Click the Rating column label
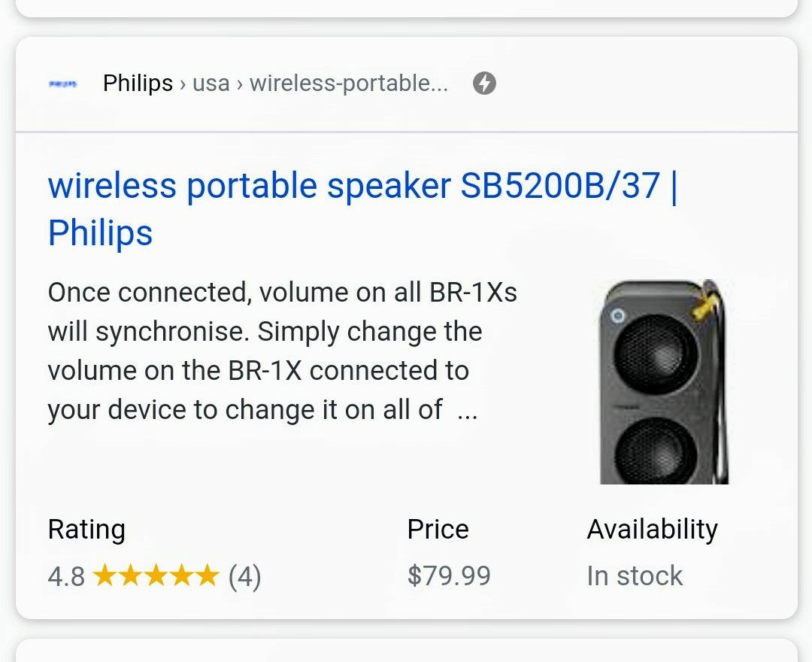This screenshot has height=662, width=812. click(86, 529)
